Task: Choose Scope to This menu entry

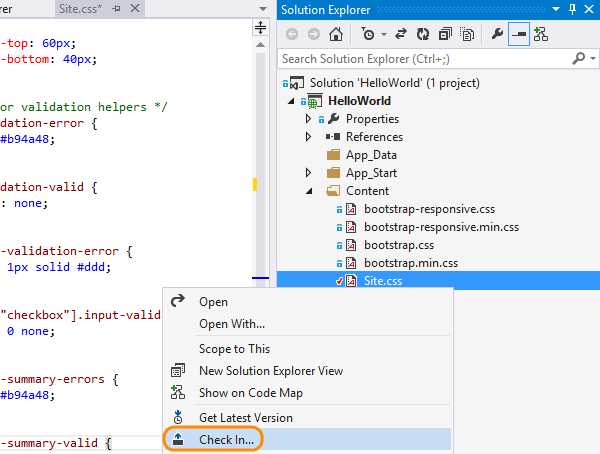Action: click(234, 349)
